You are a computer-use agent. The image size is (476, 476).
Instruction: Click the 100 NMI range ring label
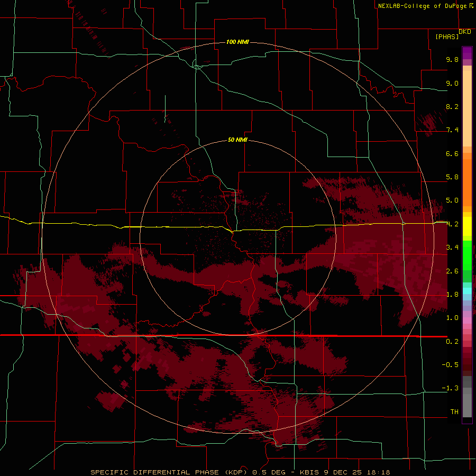pyautogui.click(x=237, y=42)
